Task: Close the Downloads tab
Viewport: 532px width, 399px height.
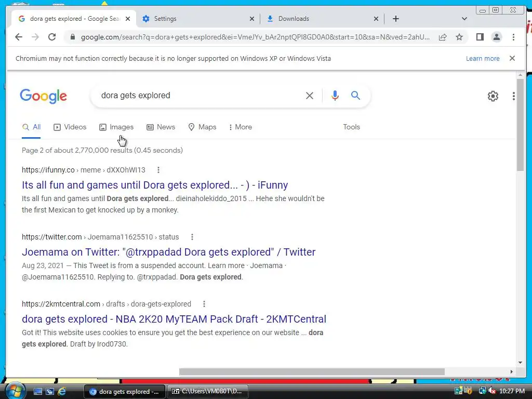Action: pyautogui.click(x=376, y=19)
